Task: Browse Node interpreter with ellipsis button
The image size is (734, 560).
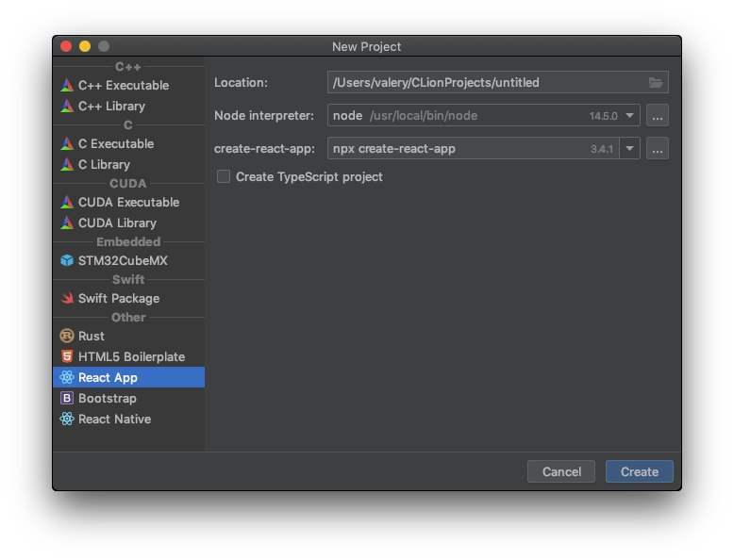Action: pyautogui.click(x=658, y=116)
